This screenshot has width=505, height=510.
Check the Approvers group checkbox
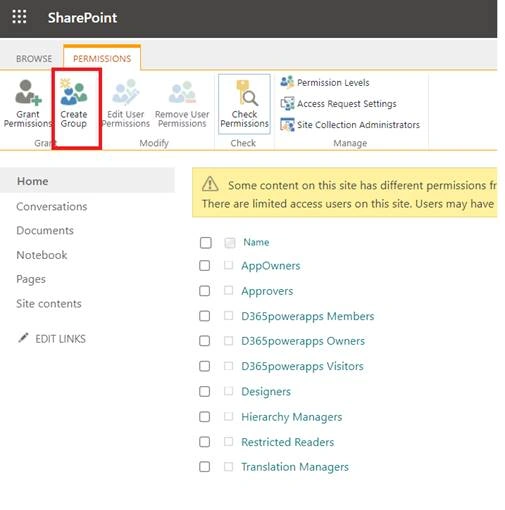204,291
